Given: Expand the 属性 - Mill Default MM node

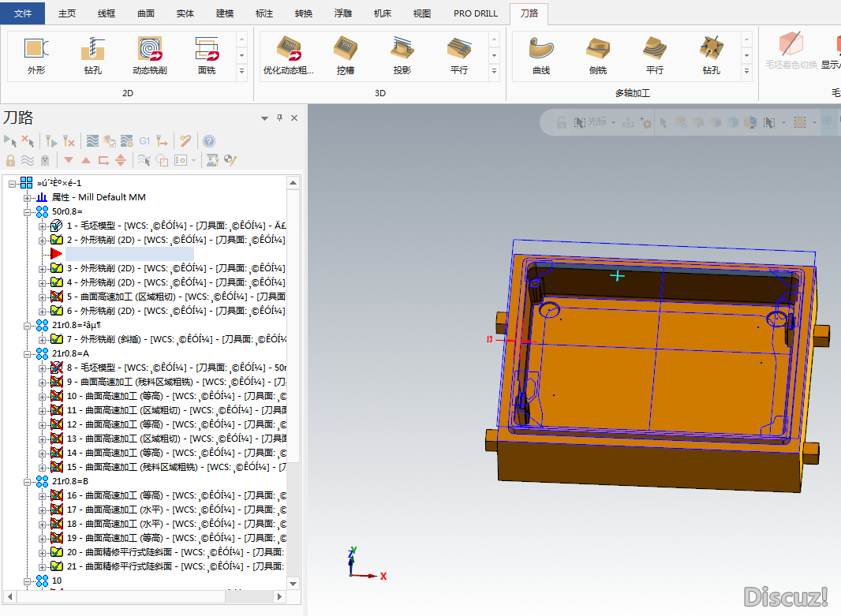Looking at the screenshot, I should 27,198.
